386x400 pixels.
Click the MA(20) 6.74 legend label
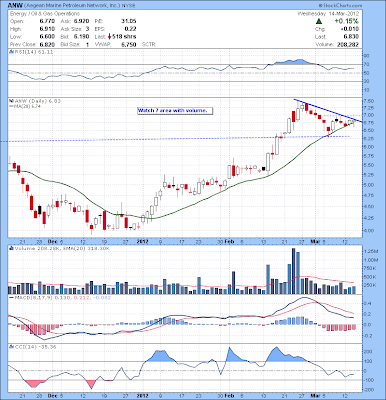pos(26,106)
